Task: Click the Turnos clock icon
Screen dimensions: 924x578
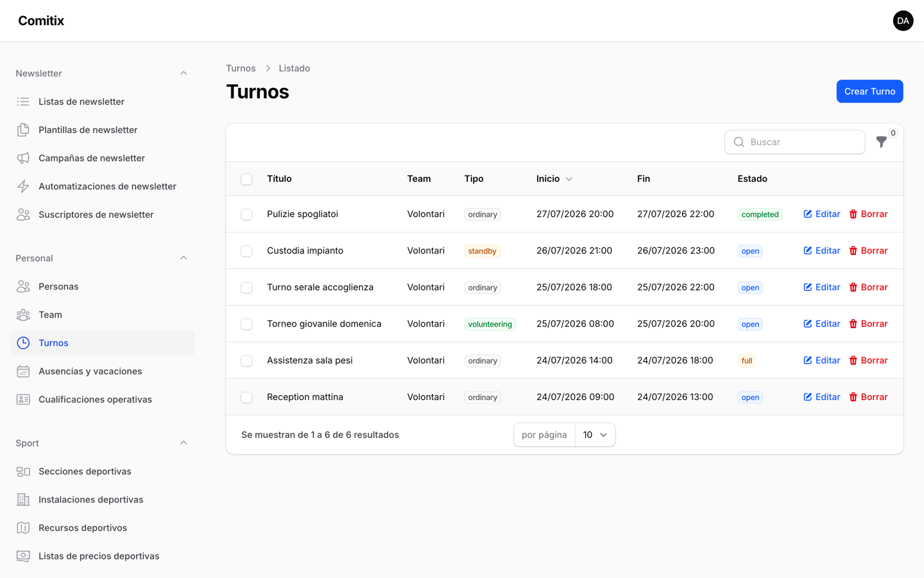Action: (23, 343)
